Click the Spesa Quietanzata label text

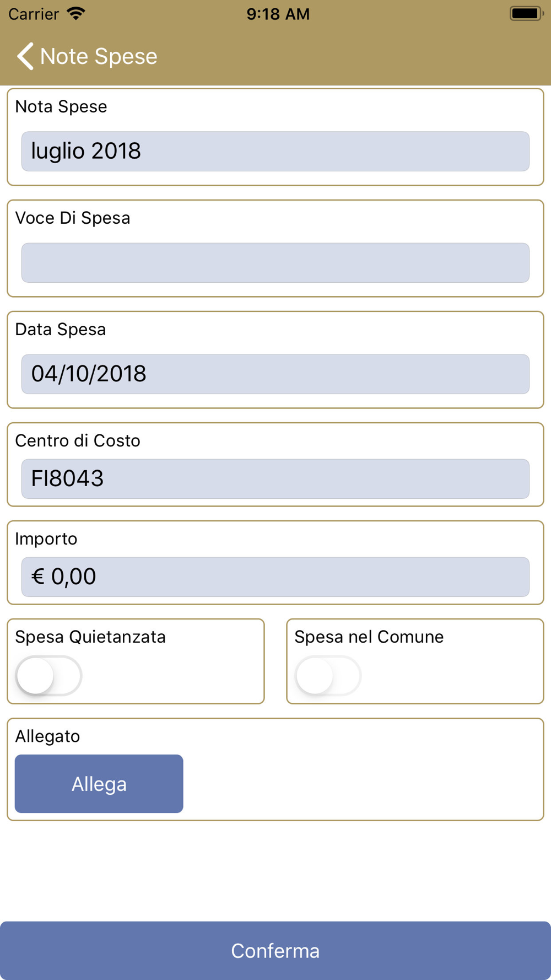[x=90, y=637]
